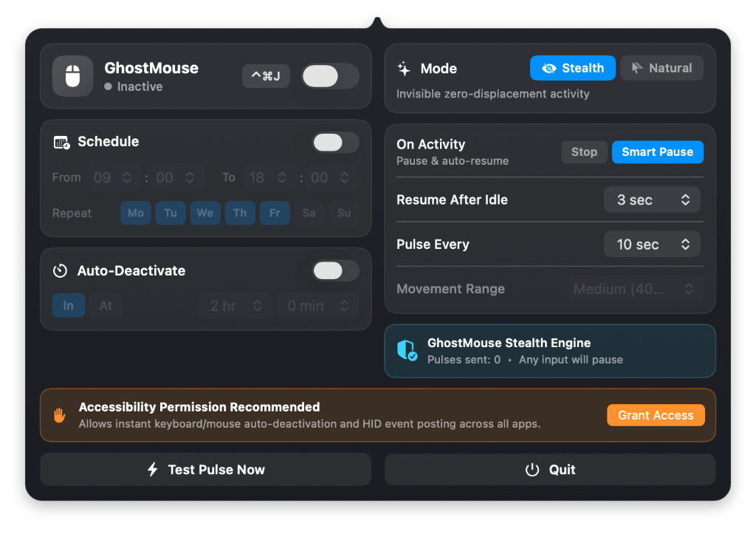
Task: Click the accessibility hand warning icon
Action: tap(59, 415)
